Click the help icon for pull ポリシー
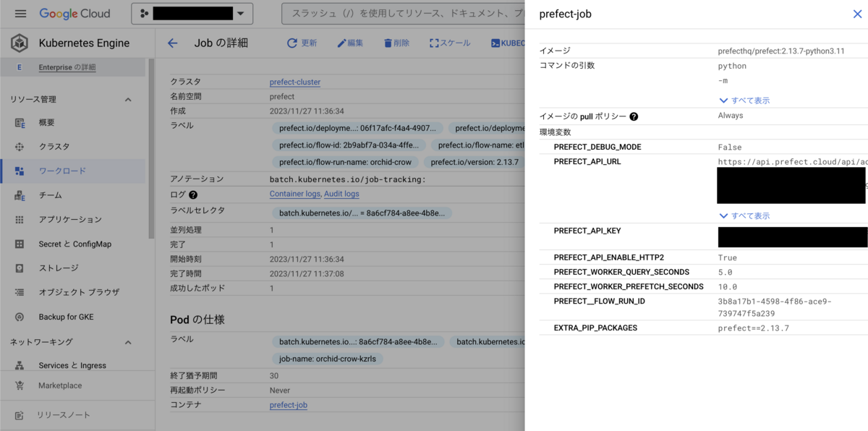Image resolution: width=868 pixels, height=431 pixels. (634, 116)
